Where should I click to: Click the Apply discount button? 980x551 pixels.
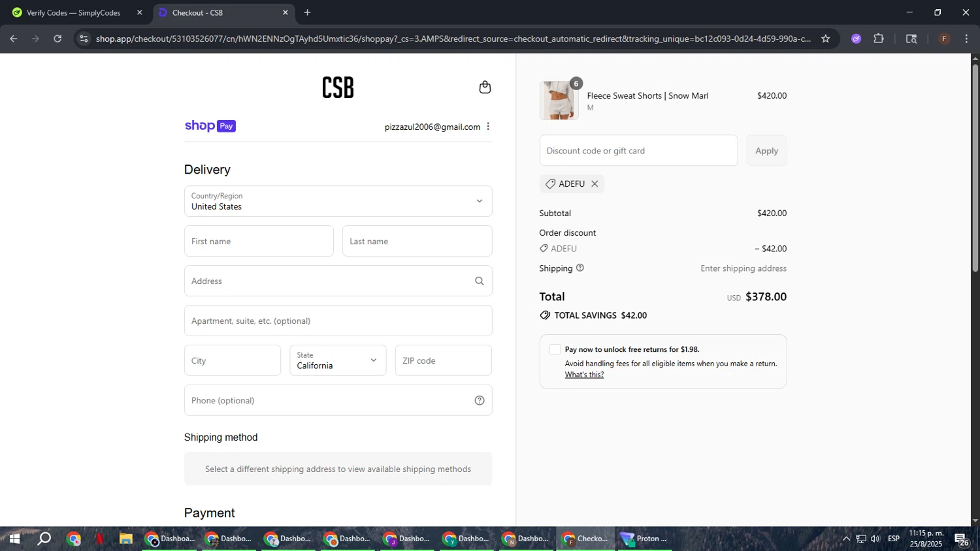coord(766,151)
